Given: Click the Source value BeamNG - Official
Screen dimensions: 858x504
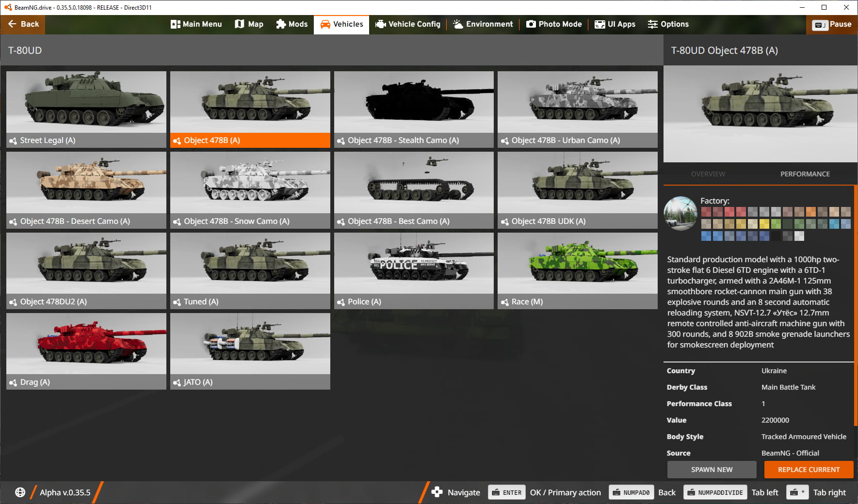Looking at the screenshot, I should pos(790,453).
